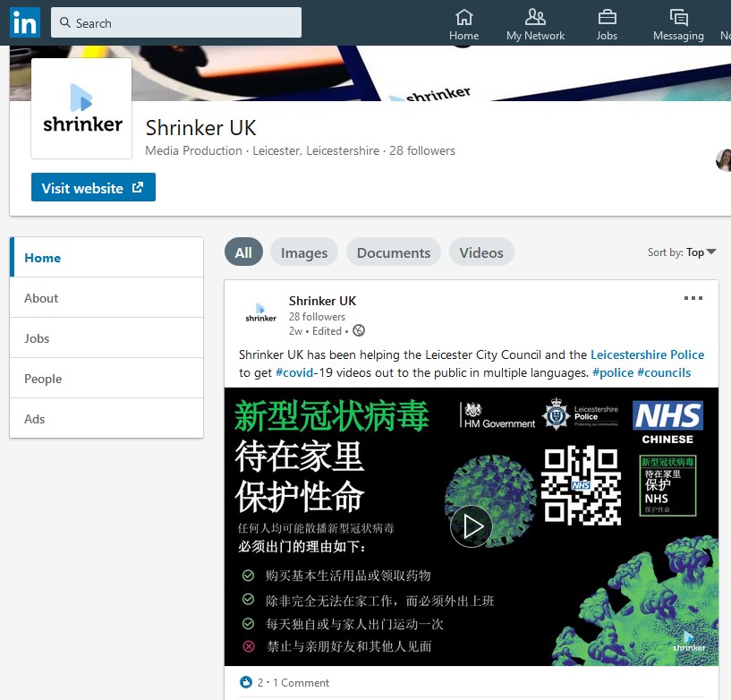
Task: Click into the Search field
Action: (x=176, y=22)
